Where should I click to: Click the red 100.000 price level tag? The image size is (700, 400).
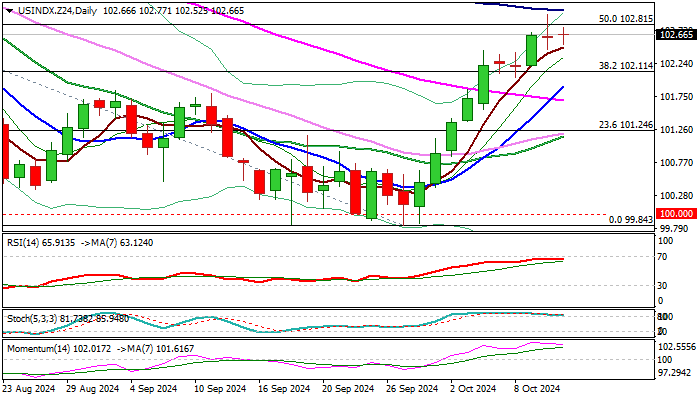tap(676, 214)
